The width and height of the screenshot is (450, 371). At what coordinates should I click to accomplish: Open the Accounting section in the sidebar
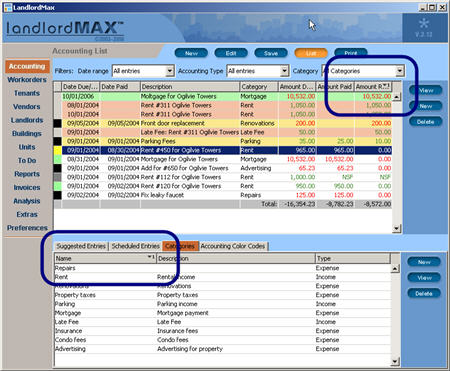27,66
